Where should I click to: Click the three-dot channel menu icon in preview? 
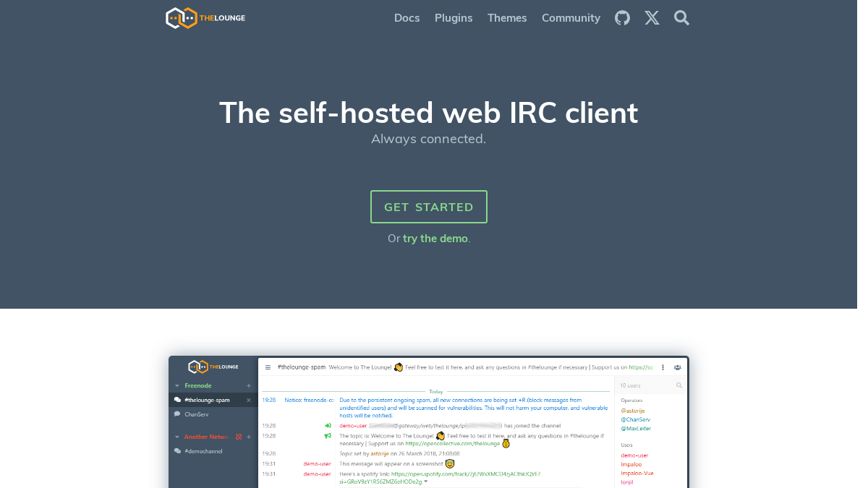point(663,367)
